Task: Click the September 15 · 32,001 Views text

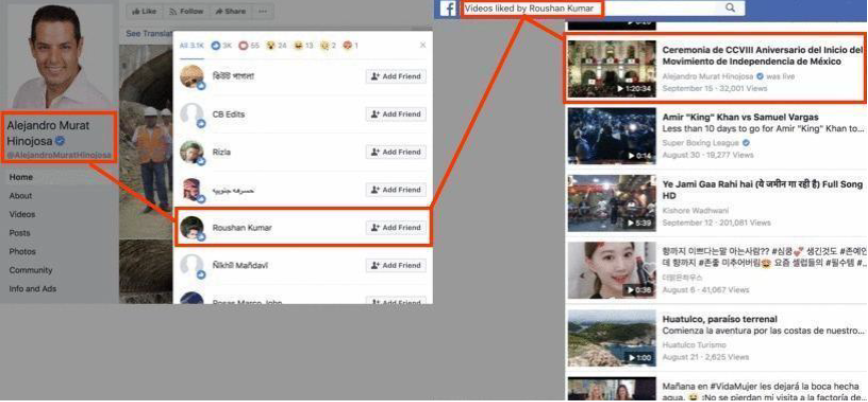Action: pyautogui.click(x=714, y=89)
